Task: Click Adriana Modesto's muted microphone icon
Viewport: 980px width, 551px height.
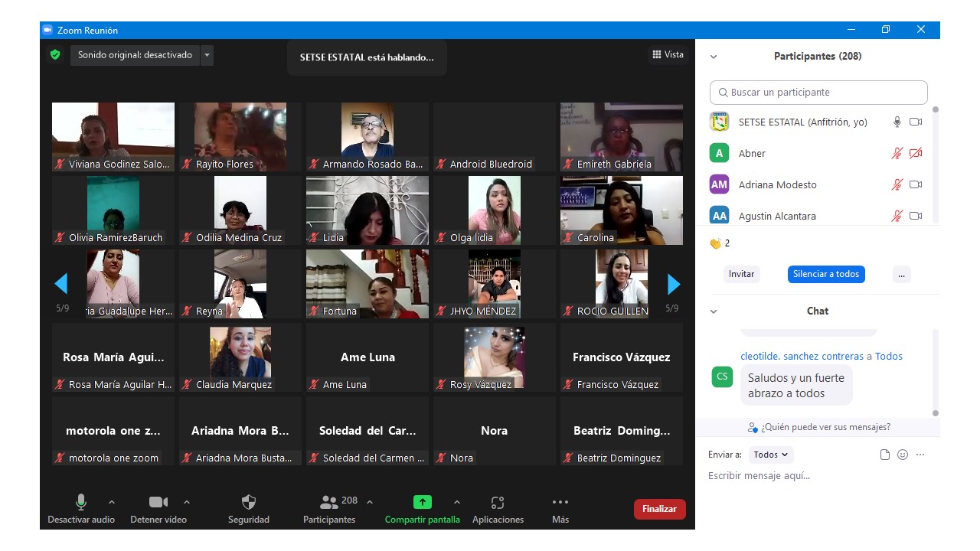Action: pyautogui.click(x=897, y=184)
